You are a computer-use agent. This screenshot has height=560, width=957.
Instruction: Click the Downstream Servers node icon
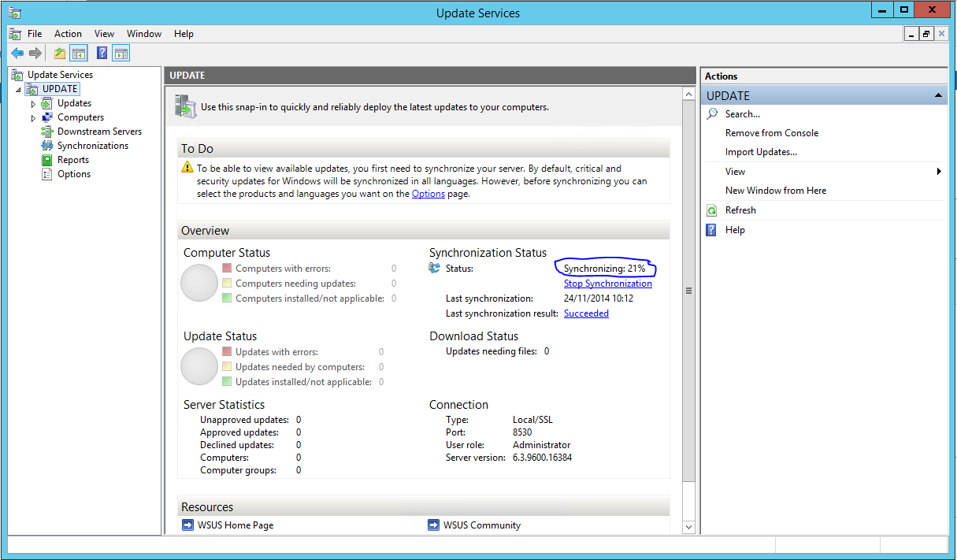(x=47, y=132)
